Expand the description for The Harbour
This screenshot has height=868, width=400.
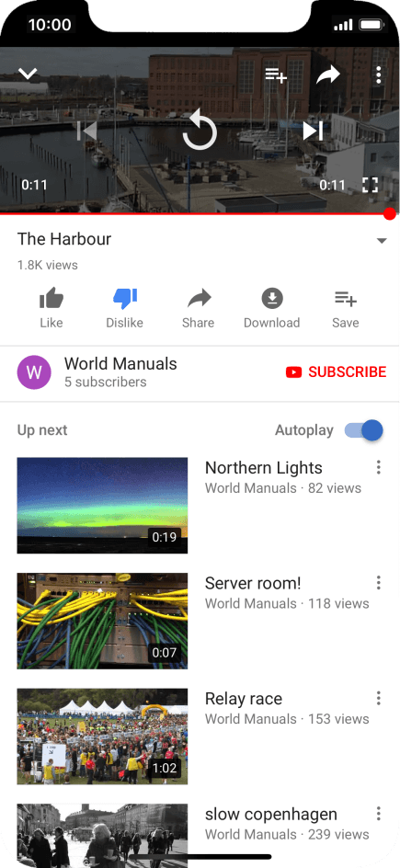pyautogui.click(x=382, y=241)
